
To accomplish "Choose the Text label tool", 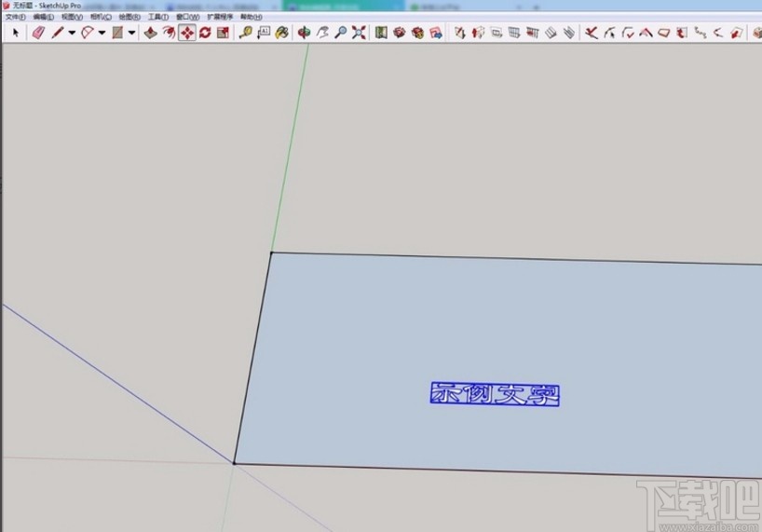I will coord(264,33).
